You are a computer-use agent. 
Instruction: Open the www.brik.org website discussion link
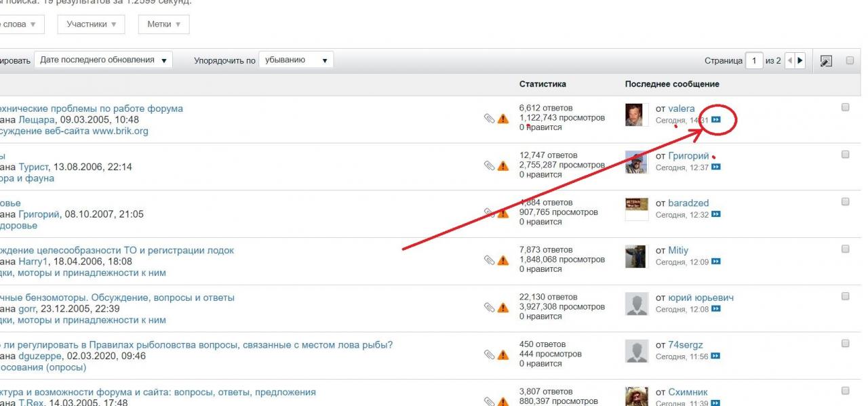[75, 131]
